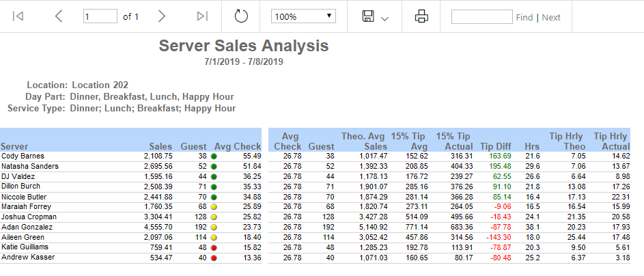Click Maraiah Forrey yellow status dot
This screenshot has height=276, width=644.
(x=214, y=207)
